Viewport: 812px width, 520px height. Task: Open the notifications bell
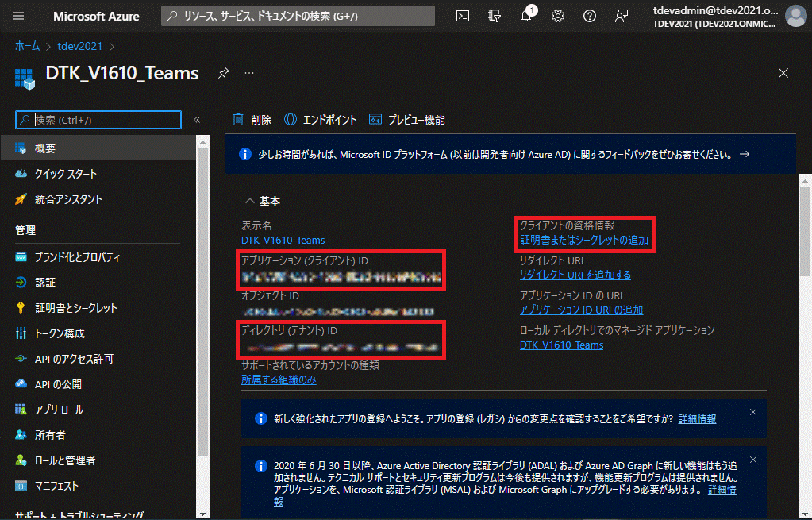click(x=526, y=16)
